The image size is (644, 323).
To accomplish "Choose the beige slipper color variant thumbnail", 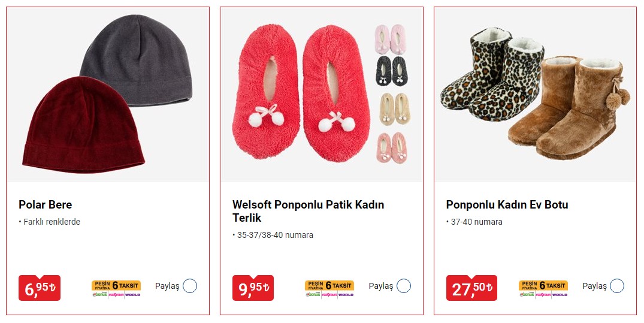I will (393, 107).
